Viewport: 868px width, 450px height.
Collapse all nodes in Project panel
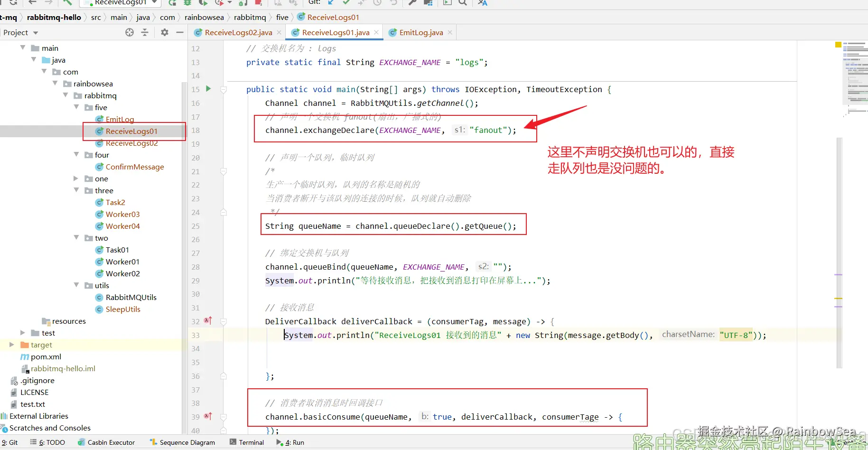(145, 32)
